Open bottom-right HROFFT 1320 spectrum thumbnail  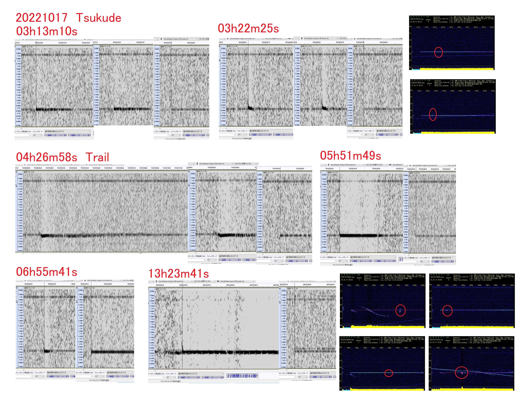[471, 363]
